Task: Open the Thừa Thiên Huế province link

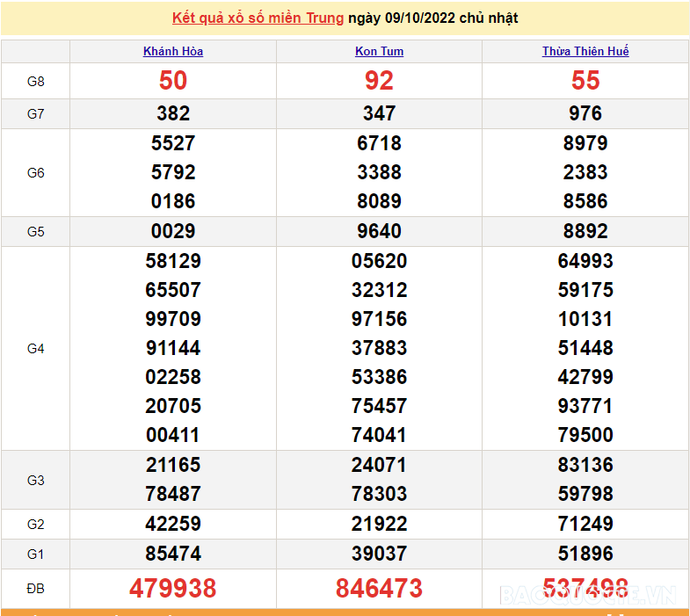Action: point(585,51)
